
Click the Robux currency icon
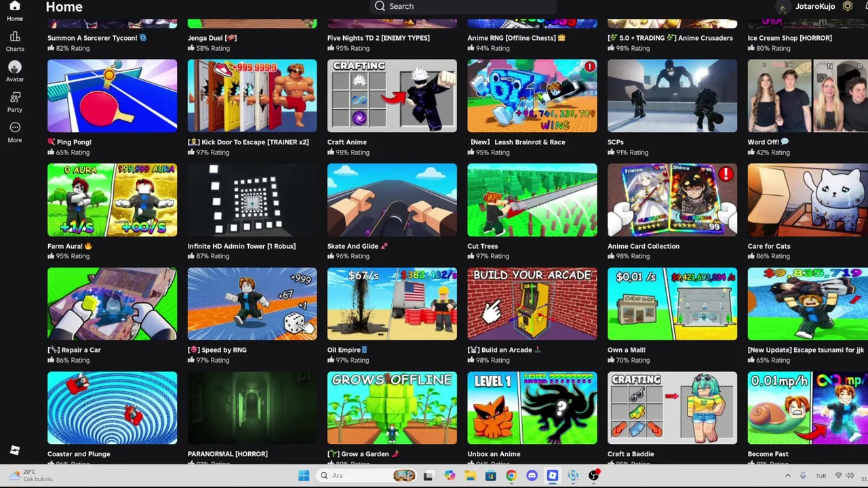pyautogui.click(x=847, y=6)
